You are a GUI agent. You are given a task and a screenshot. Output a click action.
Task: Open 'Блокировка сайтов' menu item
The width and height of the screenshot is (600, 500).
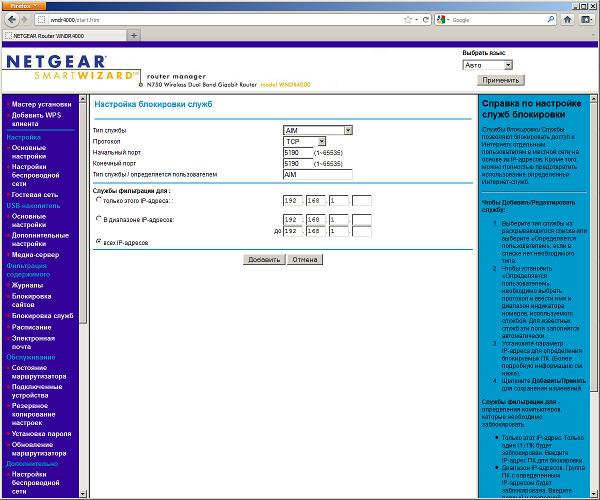[x=31, y=300]
